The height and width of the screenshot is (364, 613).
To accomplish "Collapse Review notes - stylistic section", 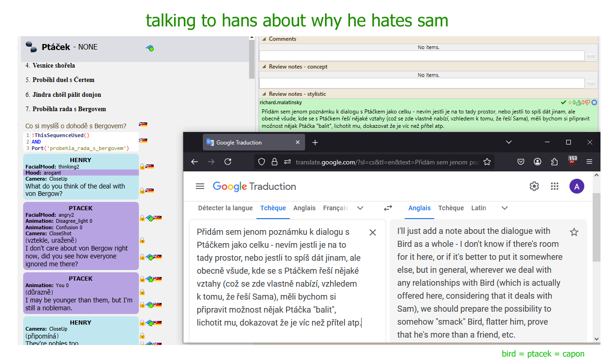I will click(263, 94).
